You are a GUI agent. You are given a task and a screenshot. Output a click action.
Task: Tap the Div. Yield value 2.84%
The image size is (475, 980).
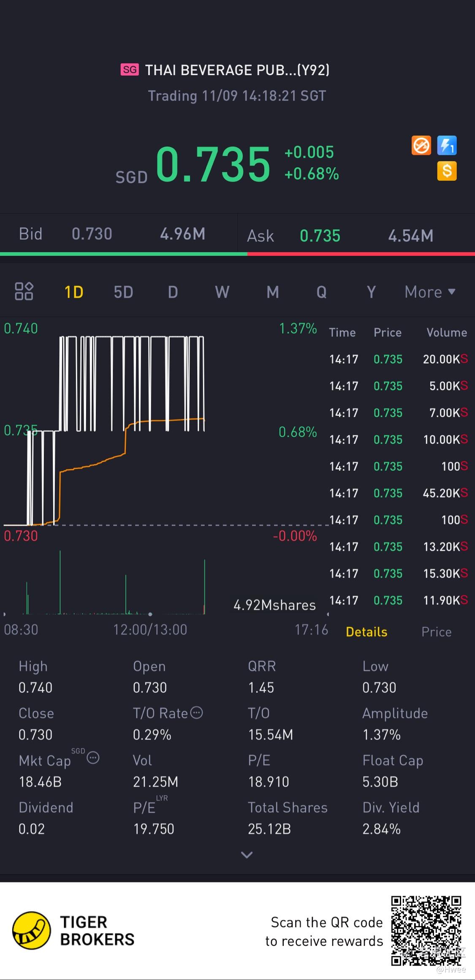pyautogui.click(x=381, y=829)
